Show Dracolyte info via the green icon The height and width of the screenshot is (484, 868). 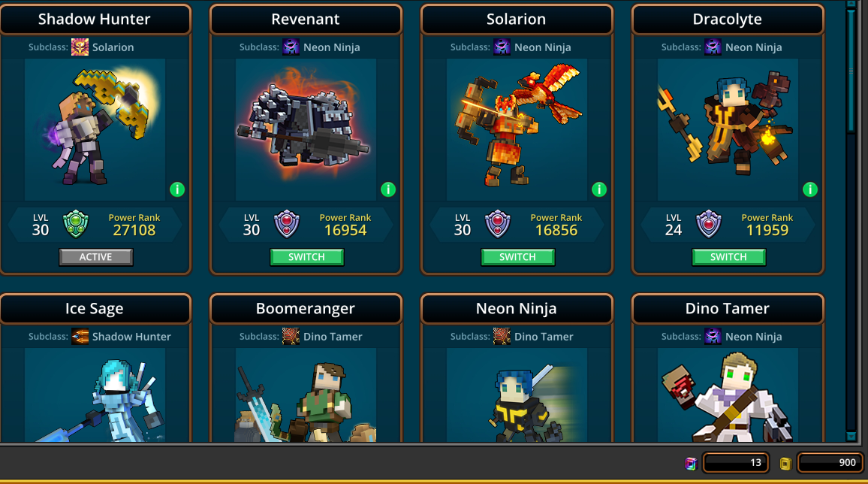tap(810, 190)
